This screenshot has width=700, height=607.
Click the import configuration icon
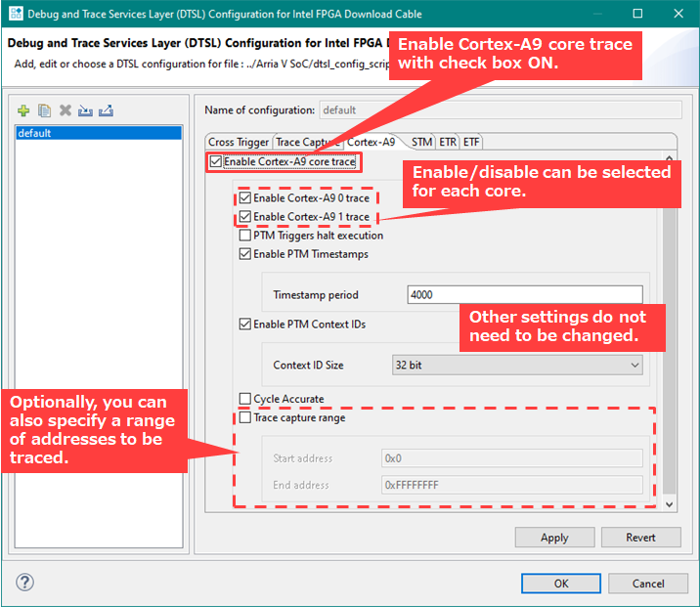(85, 111)
